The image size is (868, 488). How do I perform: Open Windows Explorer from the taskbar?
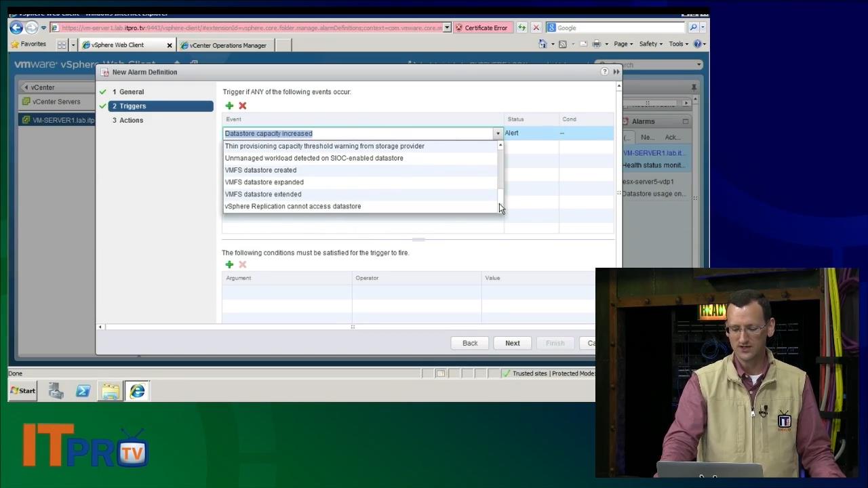point(110,391)
